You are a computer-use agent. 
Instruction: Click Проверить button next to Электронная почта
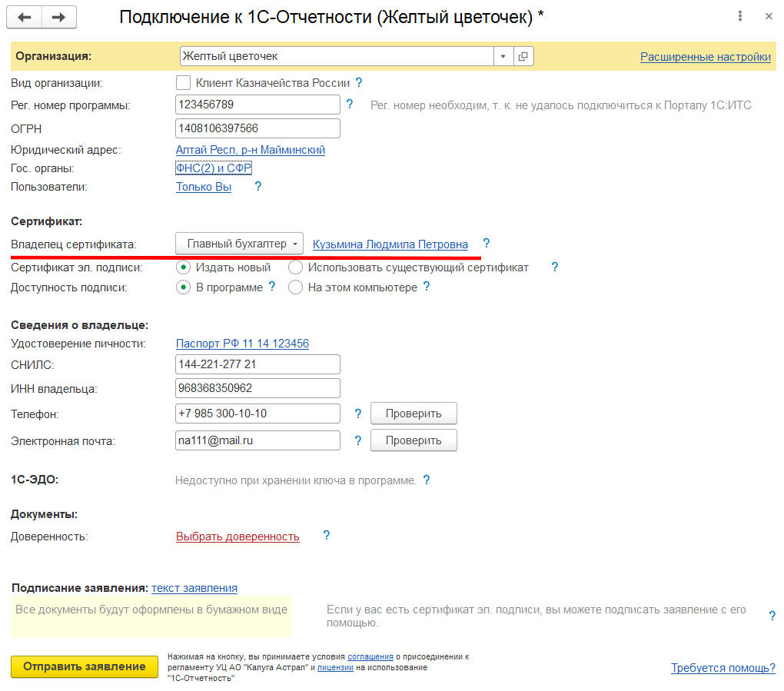(414, 440)
